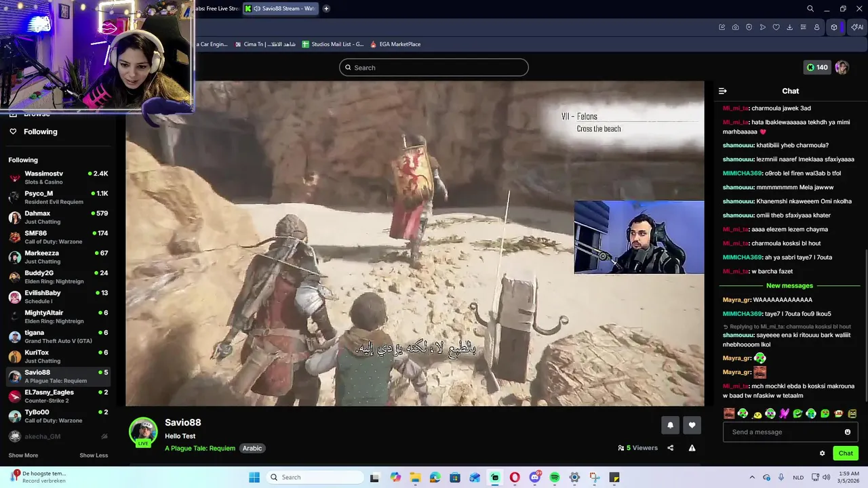Click the Kick search field

[x=434, y=67]
